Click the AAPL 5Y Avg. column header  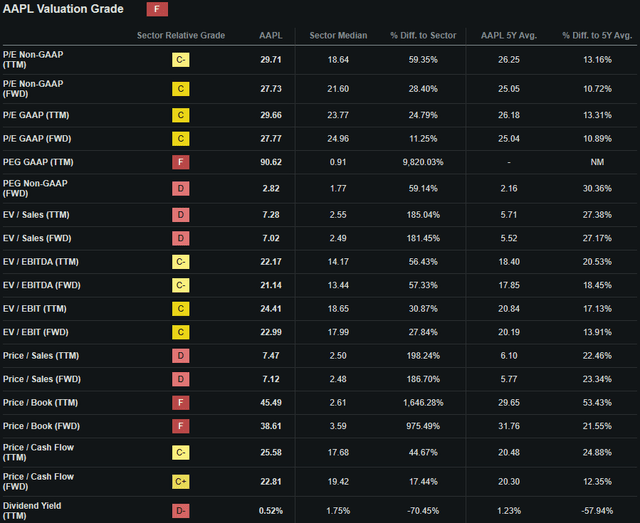509,36
